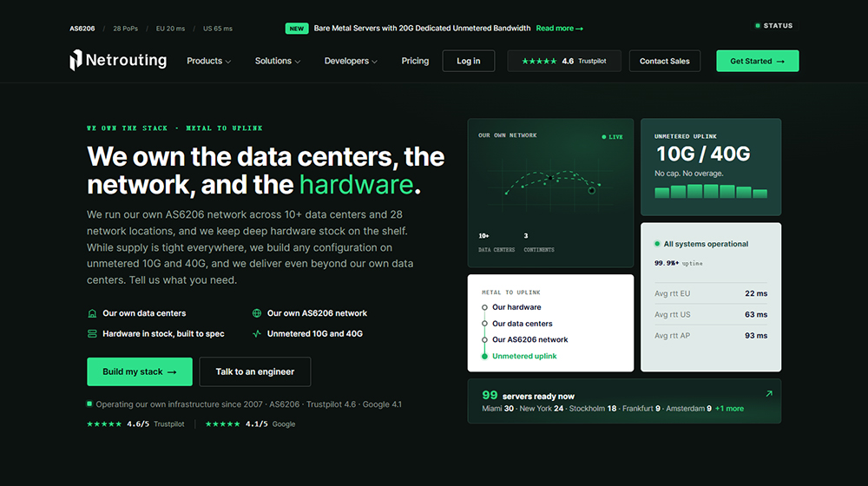The image size is (868, 486).
Task: Click the data center building icon
Action: pyautogui.click(x=92, y=313)
